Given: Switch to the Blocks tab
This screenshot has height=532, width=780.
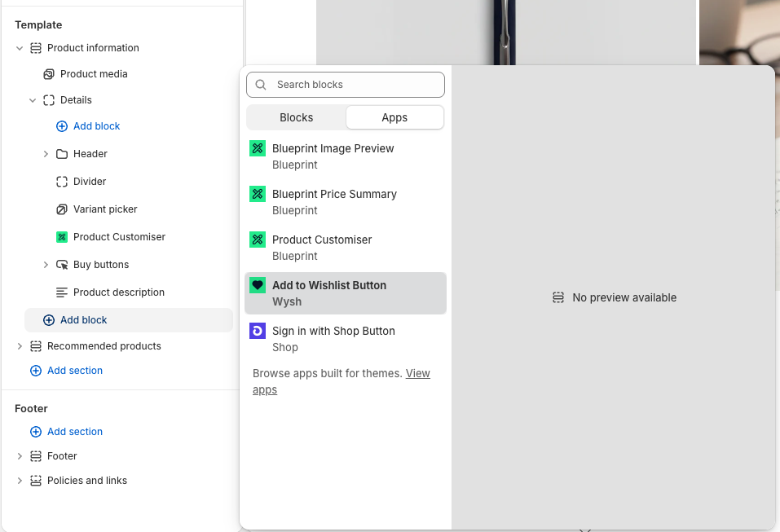Looking at the screenshot, I should point(297,118).
